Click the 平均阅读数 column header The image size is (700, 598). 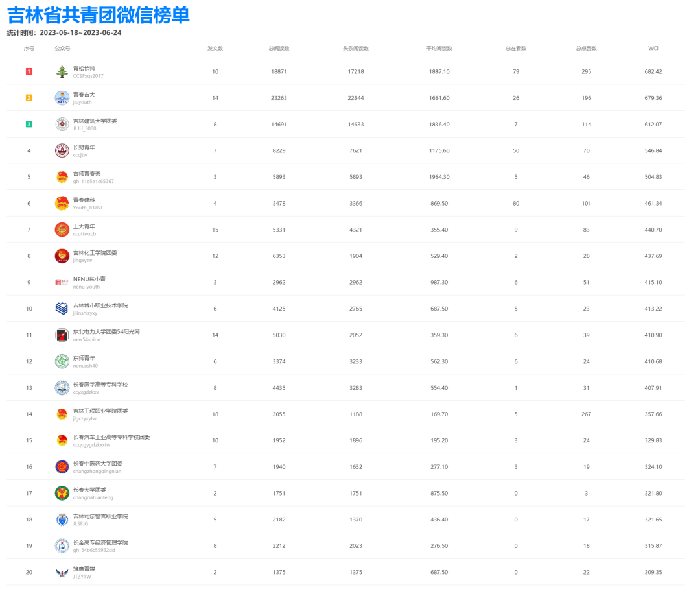(x=439, y=48)
